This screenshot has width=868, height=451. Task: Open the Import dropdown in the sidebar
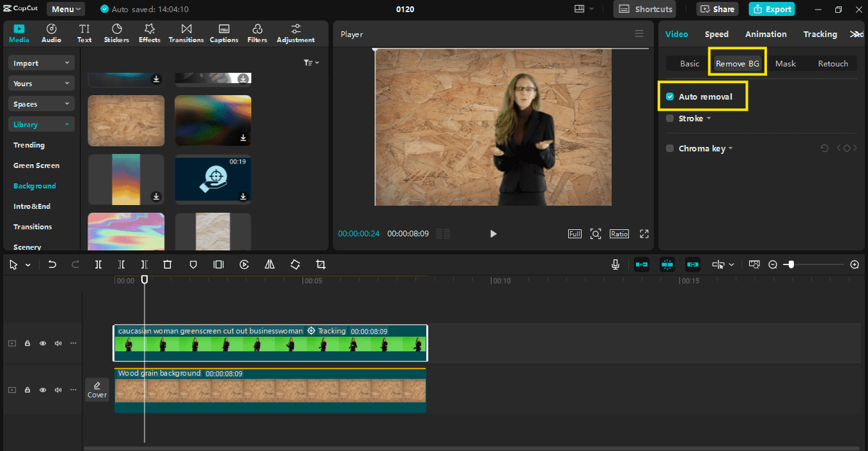tap(41, 62)
